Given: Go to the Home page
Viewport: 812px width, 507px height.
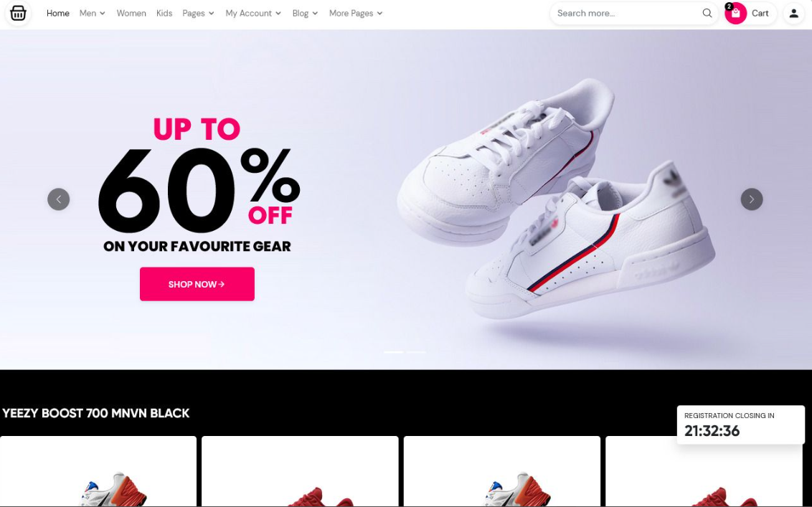Looking at the screenshot, I should click(x=58, y=13).
